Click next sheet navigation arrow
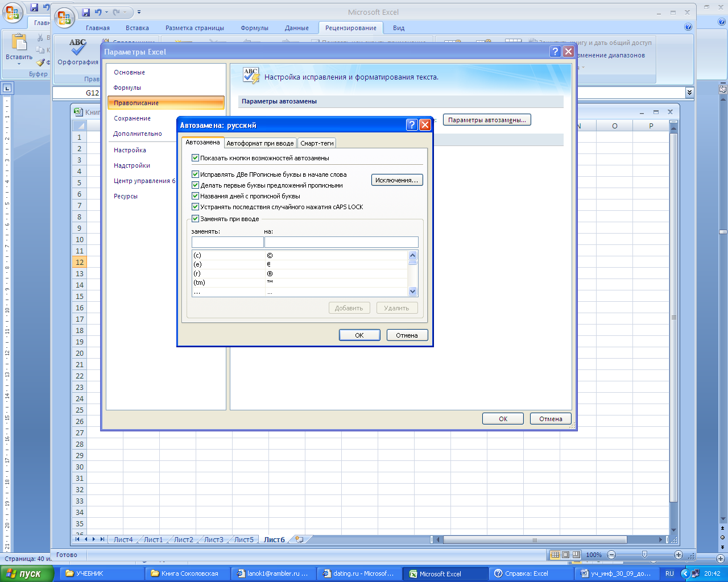This screenshot has height=582, width=728. (x=94, y=539)
